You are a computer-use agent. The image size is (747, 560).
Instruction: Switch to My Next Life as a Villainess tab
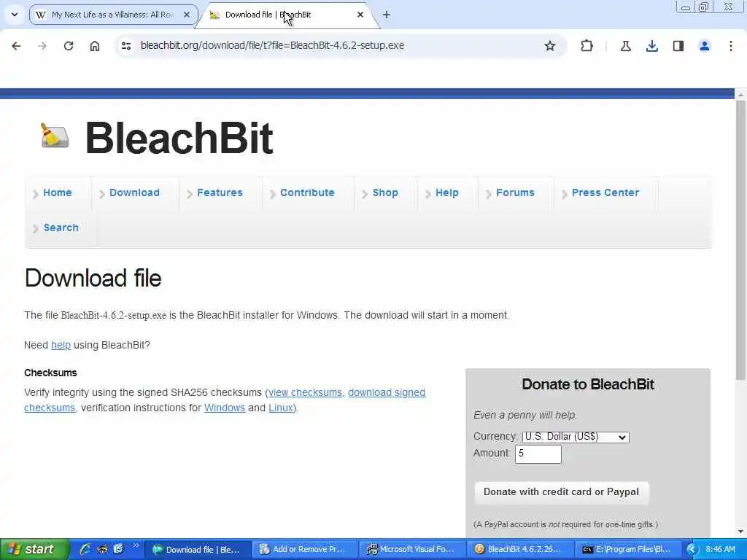click(x=113, y=15)
